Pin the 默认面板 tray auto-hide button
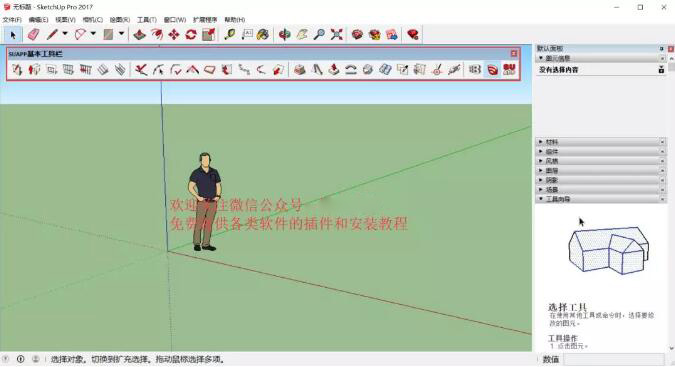The height and width of the screenshot is (367, 675). (662, 49)
